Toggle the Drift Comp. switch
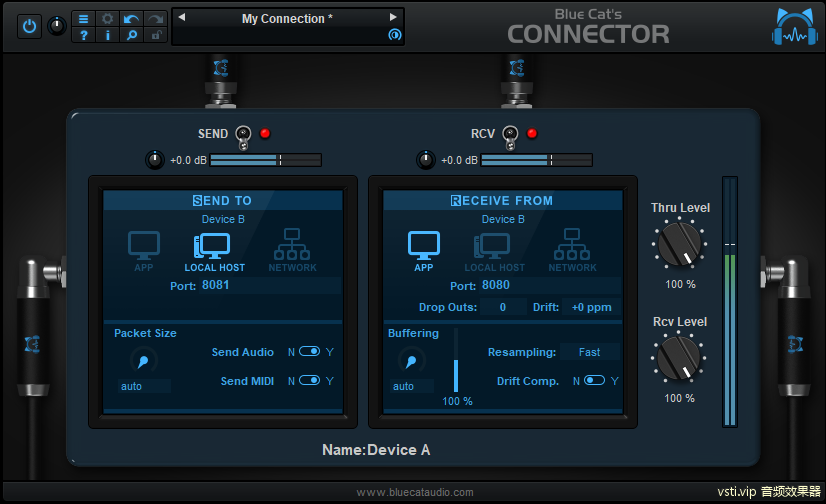Image resolution: width=826 pixels, height=504 pixels. click(x=594, y=380)
